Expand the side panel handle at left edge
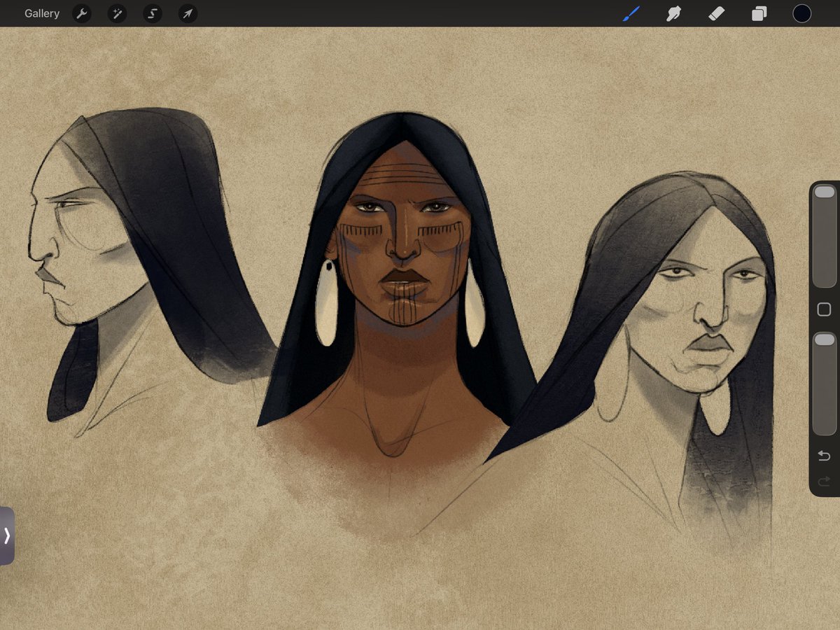 coord(7,535)
